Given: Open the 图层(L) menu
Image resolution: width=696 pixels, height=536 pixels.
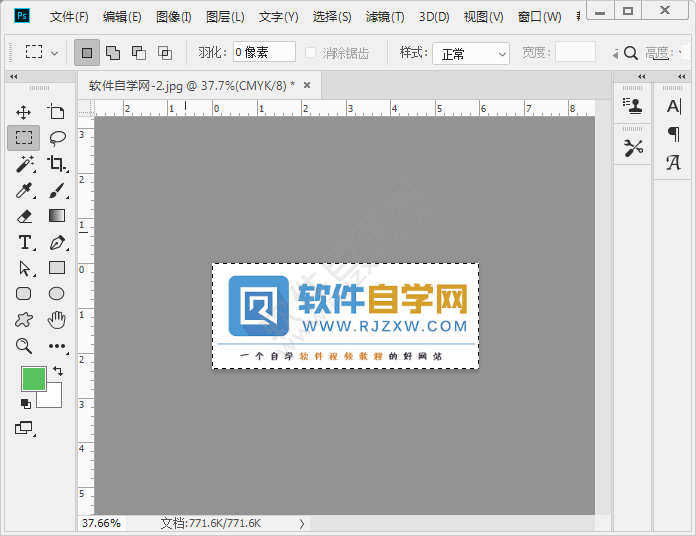Looking at the screenshot, I should 225,17.
